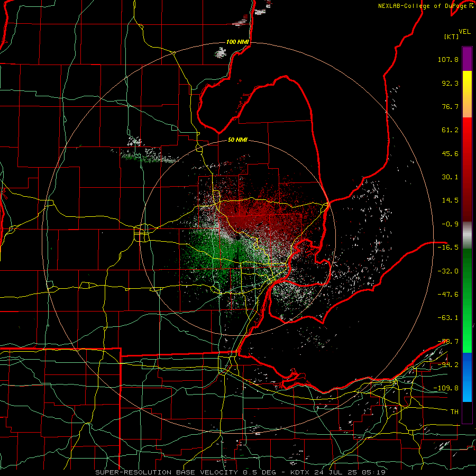The width and height of the screenshot is (476, 476).
Task: Select the 30.1 scale value
Action: coord(450,177)
